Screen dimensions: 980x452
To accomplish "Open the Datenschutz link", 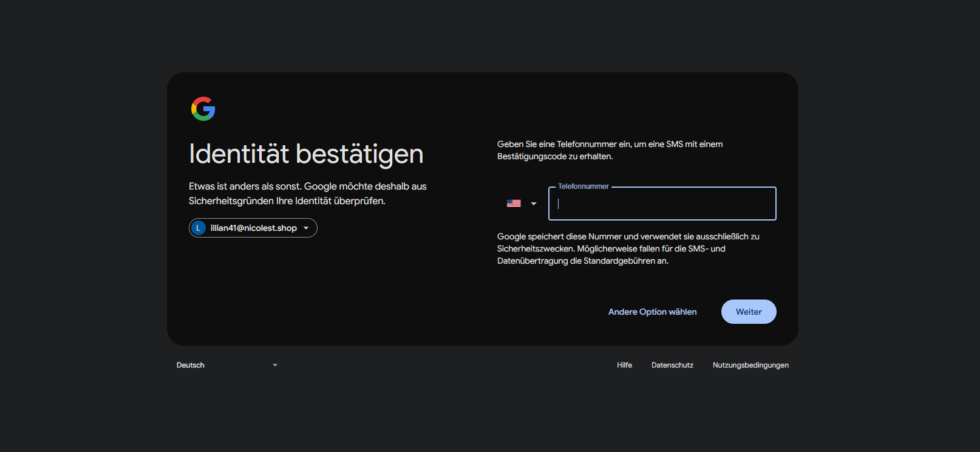I will coord(672,365).
